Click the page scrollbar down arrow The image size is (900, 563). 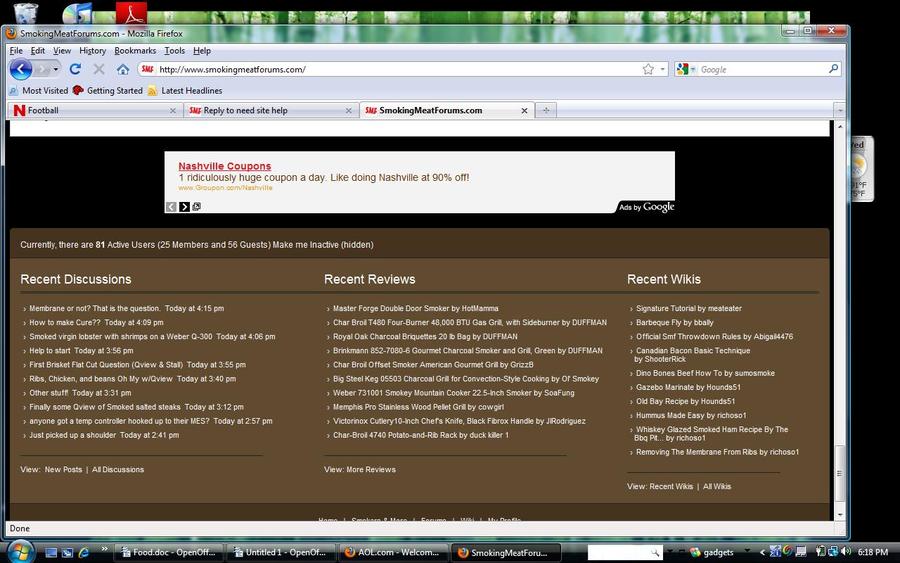(x=840, y=515)
